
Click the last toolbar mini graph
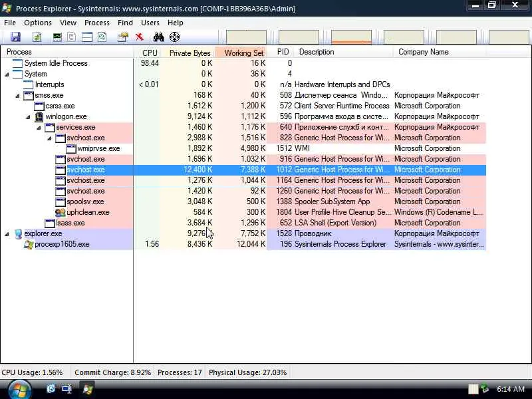pyautogui.click(x=509, y=37)
